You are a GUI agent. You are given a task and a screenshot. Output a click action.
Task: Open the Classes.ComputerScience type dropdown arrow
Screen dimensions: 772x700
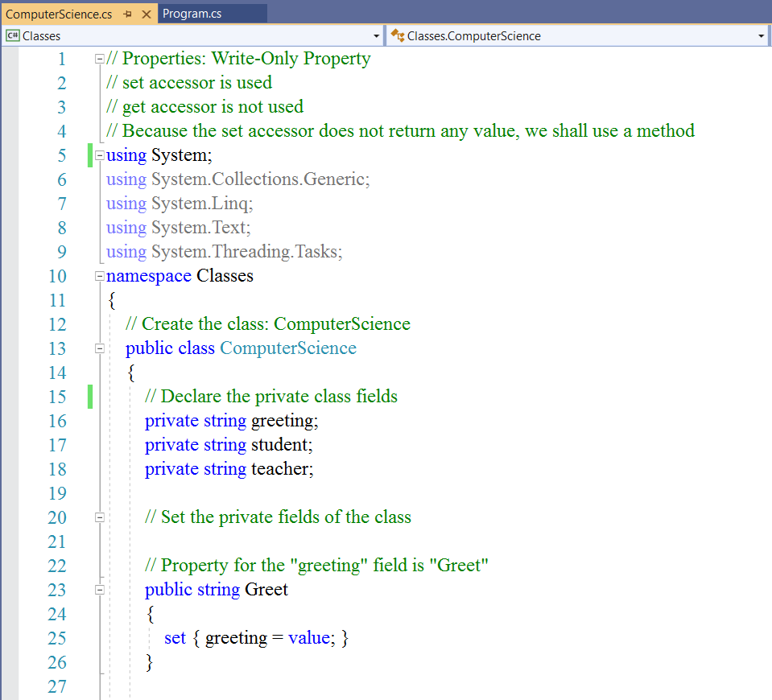click(x=762, y=36)
